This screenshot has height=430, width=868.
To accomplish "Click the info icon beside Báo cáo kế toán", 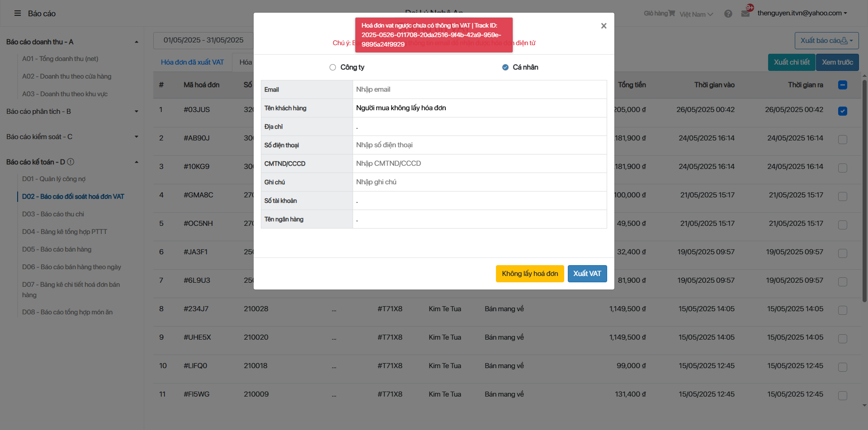I will point(71,162).
